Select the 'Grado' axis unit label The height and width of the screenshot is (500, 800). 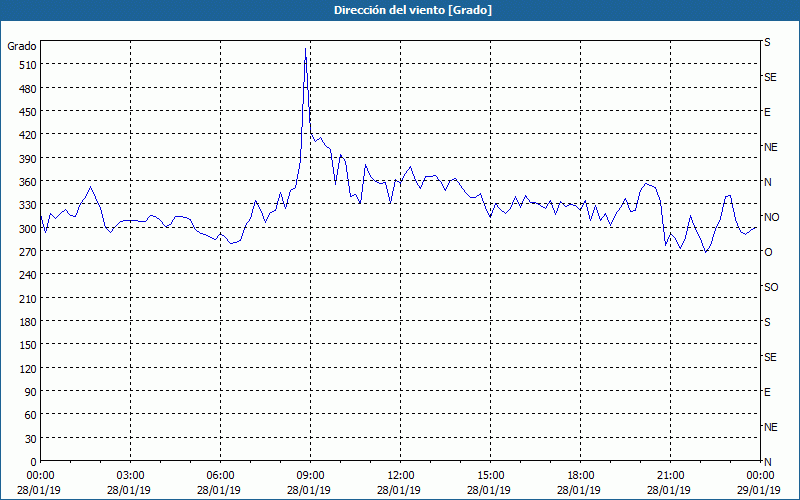point(22,46)
